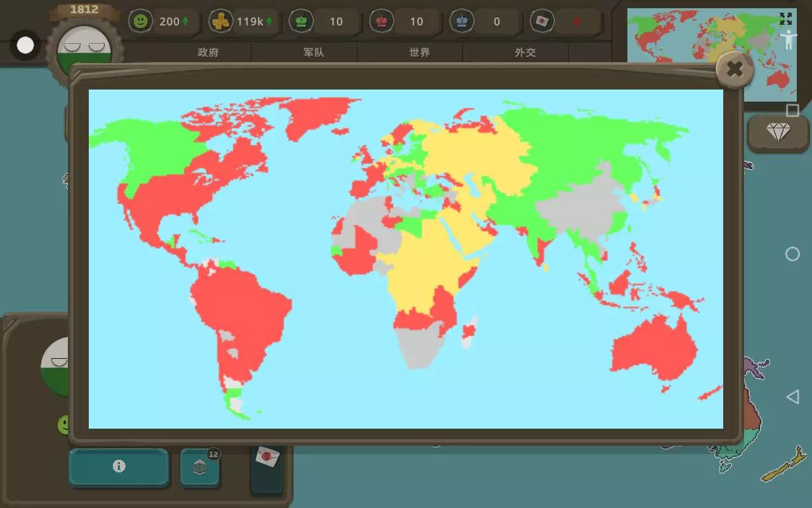Viewport: 812px width, 508px height.
Task: Open the diamond premium shop button
Action: (x=778, y=132)
